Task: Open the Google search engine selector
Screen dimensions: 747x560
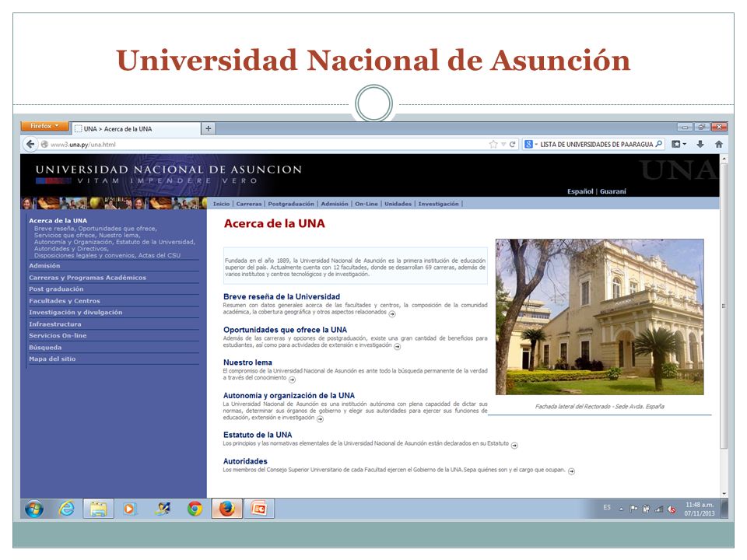Action: (x=531, y=144)
